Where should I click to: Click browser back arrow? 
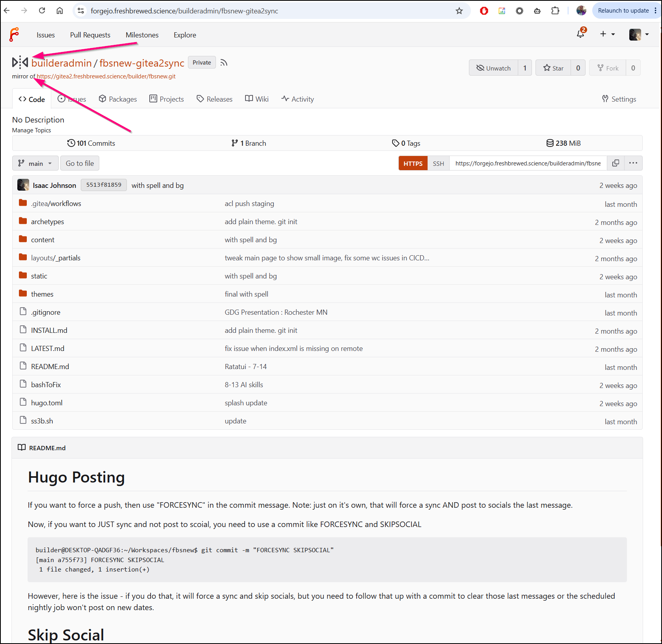(x=7, y=11)
